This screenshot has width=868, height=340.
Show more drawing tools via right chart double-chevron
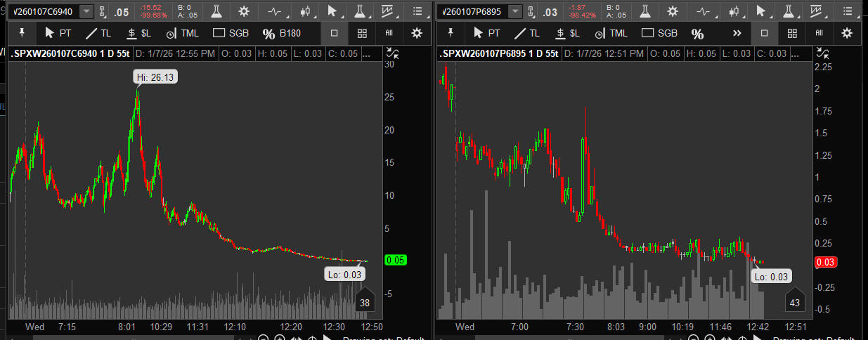pyautogui.click(x=737, y=33)
